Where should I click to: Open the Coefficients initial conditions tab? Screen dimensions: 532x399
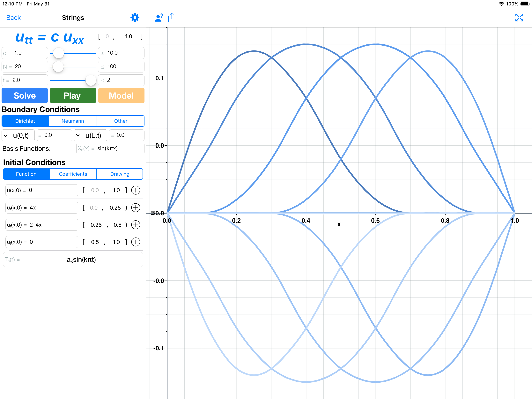(x=73, y=174)
